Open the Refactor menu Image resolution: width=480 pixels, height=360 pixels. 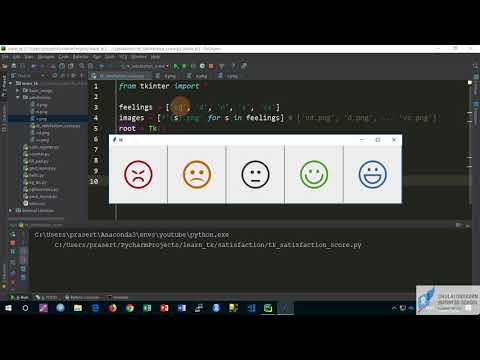[81, 57]
